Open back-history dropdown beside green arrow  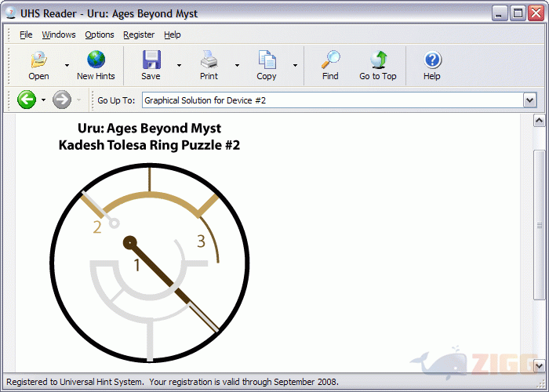pos(43,100)
